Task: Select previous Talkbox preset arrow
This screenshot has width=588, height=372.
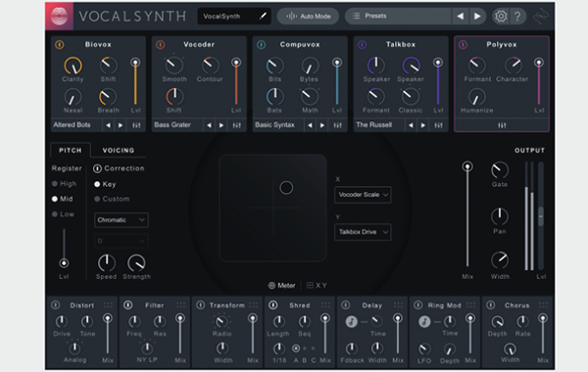Action: coord(411,125)
